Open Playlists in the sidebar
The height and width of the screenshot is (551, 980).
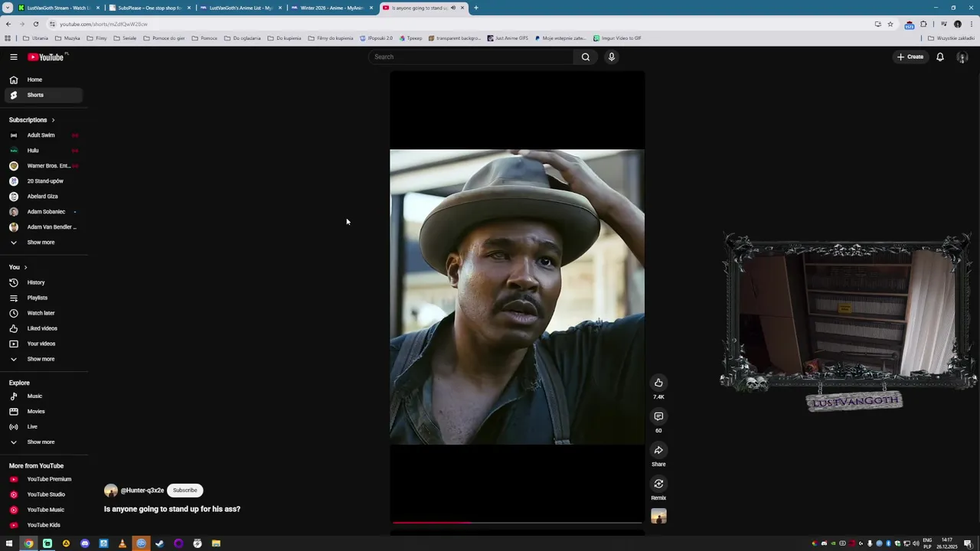[44, 298]
